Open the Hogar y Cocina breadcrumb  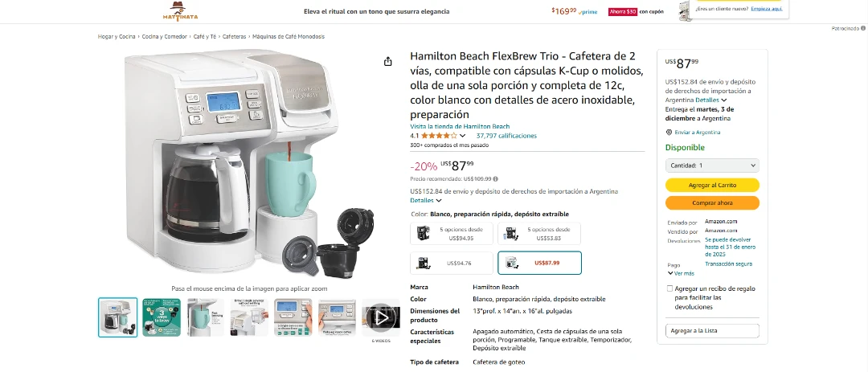(117, 36)
